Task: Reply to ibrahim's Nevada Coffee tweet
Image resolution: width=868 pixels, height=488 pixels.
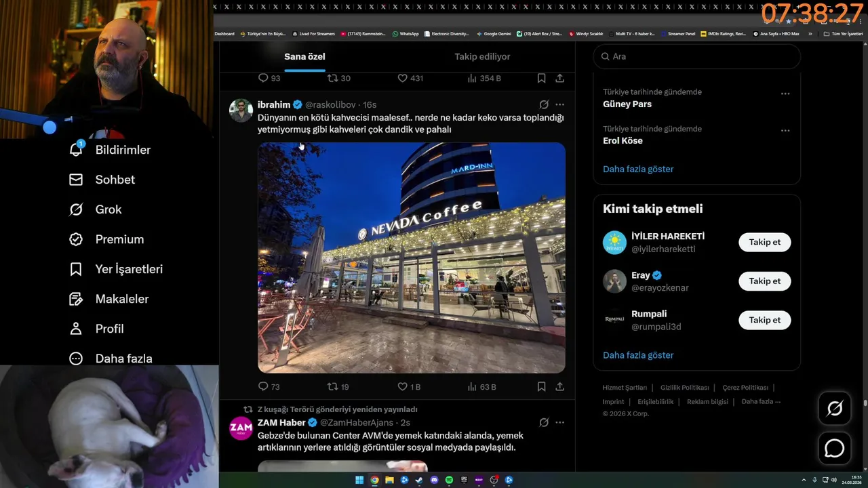Action: coord(269,386)
